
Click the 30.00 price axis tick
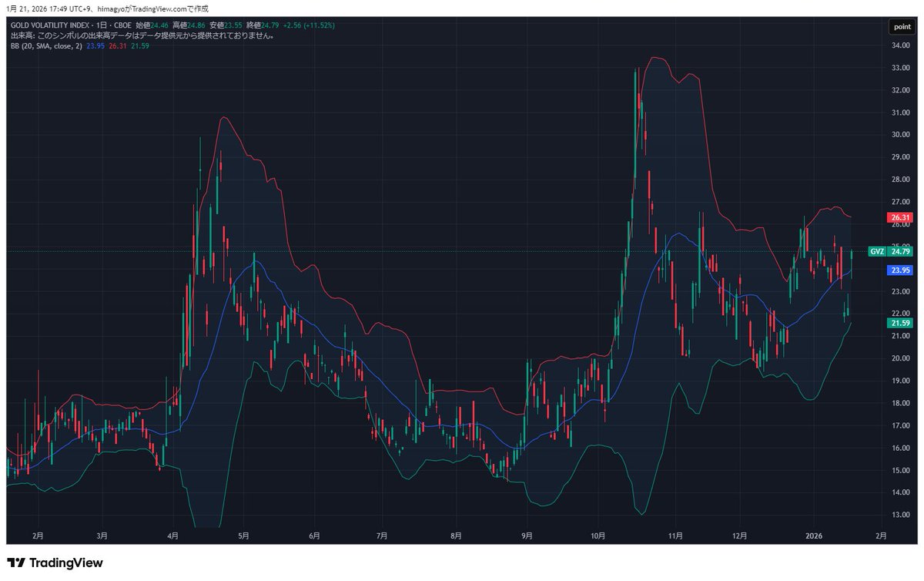pos(901,135)
